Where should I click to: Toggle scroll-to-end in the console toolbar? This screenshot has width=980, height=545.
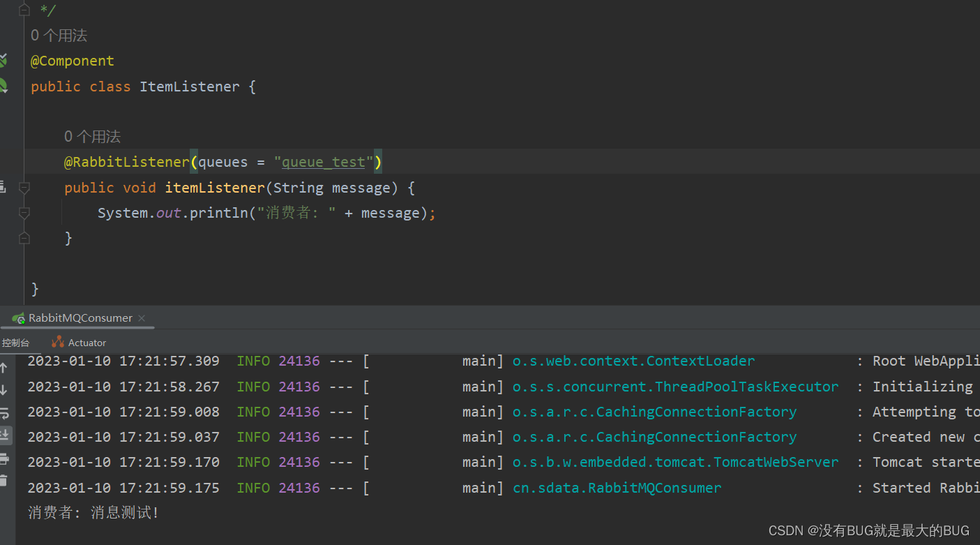tap(4, 435)
